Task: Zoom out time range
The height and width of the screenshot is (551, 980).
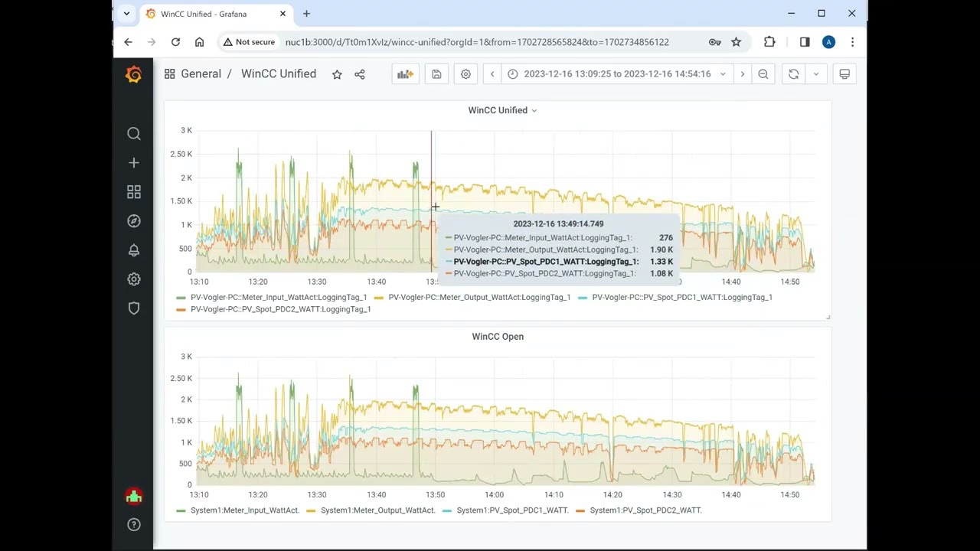Action: 763,74
